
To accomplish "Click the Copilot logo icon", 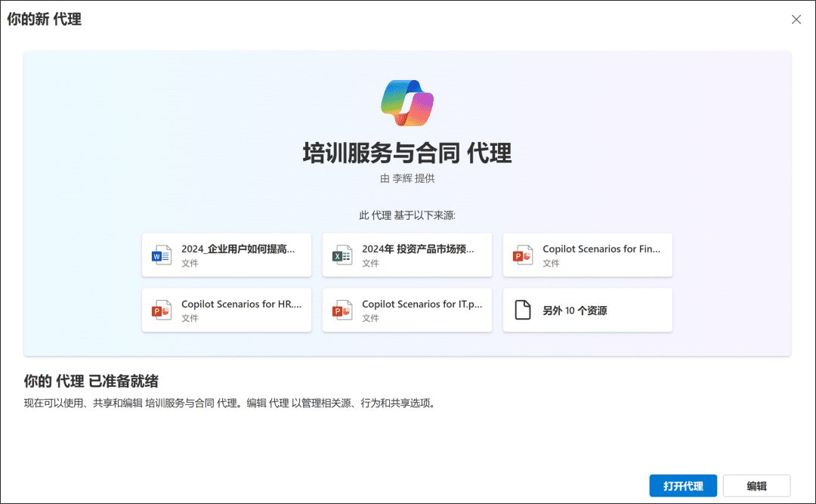I will pos(407,103).
